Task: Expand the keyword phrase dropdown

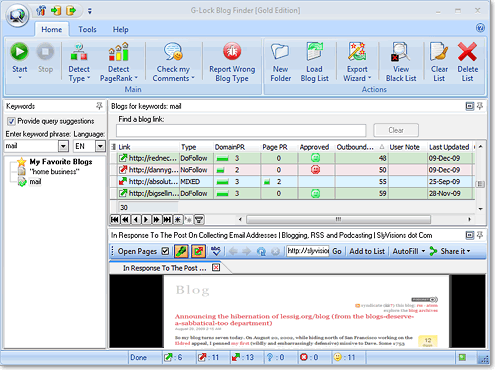Action: [x=63, y=146]
